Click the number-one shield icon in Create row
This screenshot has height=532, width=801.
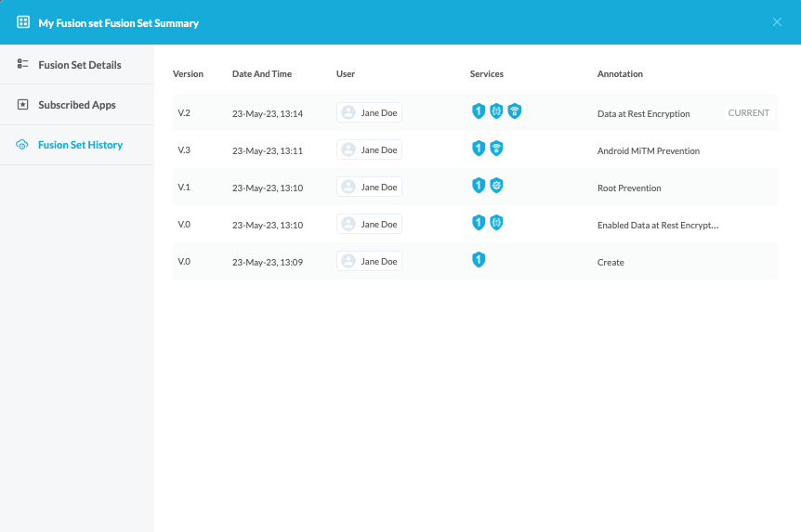[x=479, y=260]
